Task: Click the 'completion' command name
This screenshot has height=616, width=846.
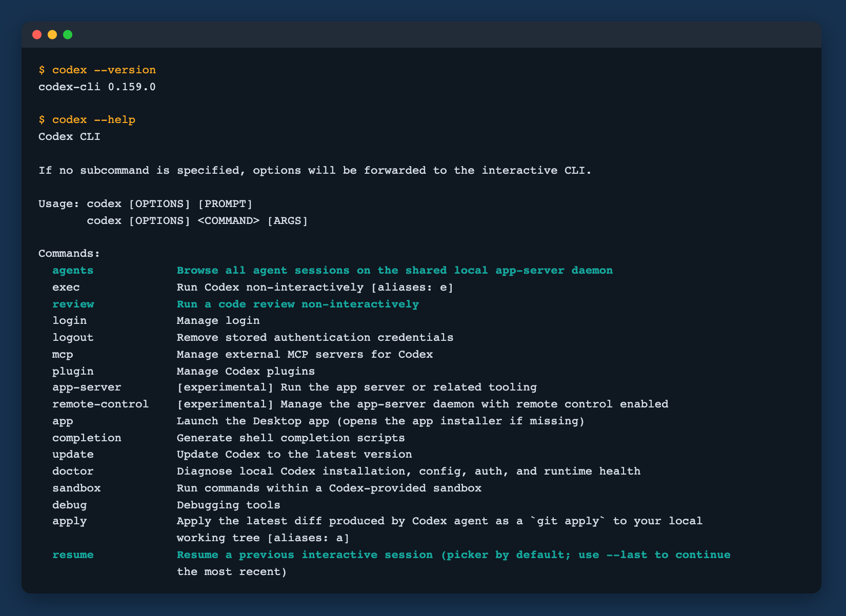Action: point(87,438)
